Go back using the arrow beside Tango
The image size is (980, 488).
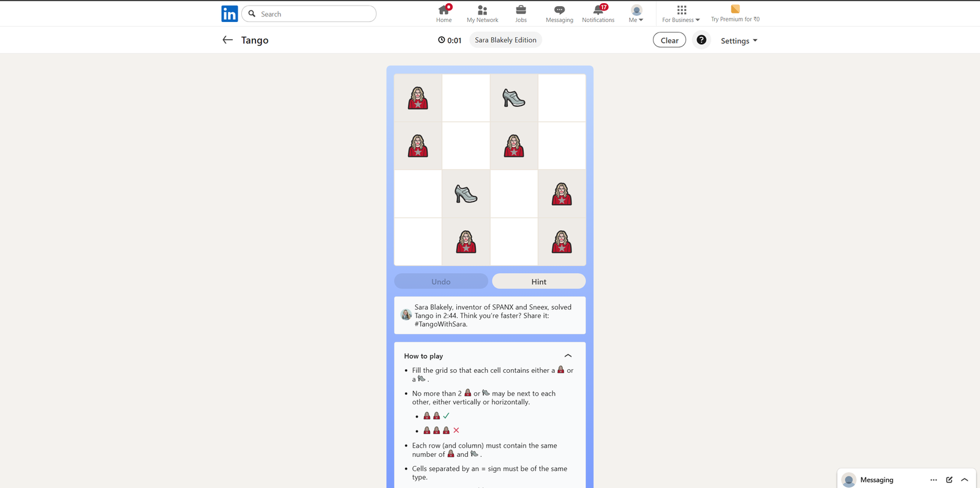click(228, 40)
